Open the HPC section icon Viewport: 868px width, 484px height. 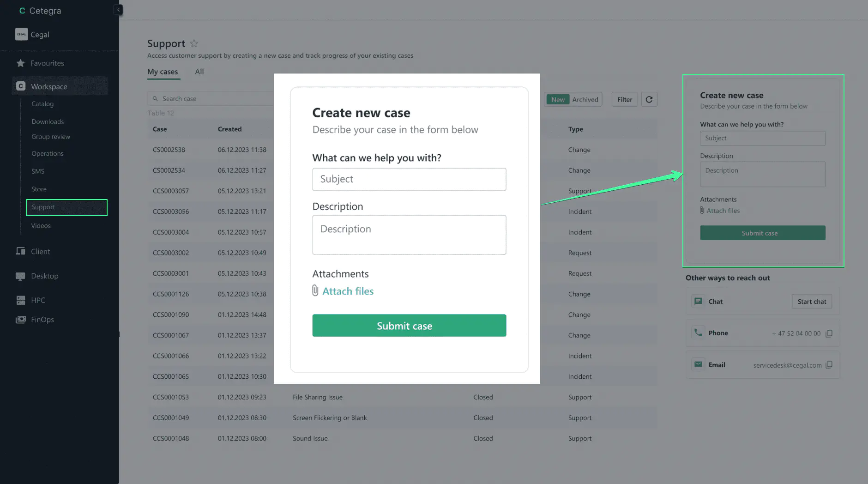pos(21,300)
